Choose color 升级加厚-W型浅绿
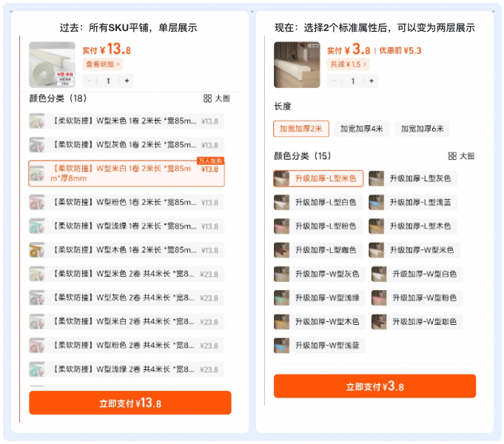Screen dimensions: 504x444 [320, 297]
